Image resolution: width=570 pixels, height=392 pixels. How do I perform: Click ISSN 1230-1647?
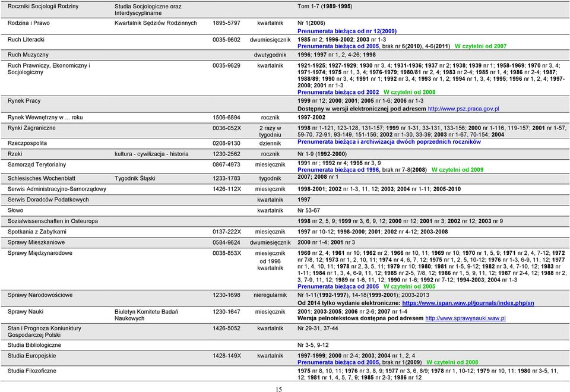point(226,312)
